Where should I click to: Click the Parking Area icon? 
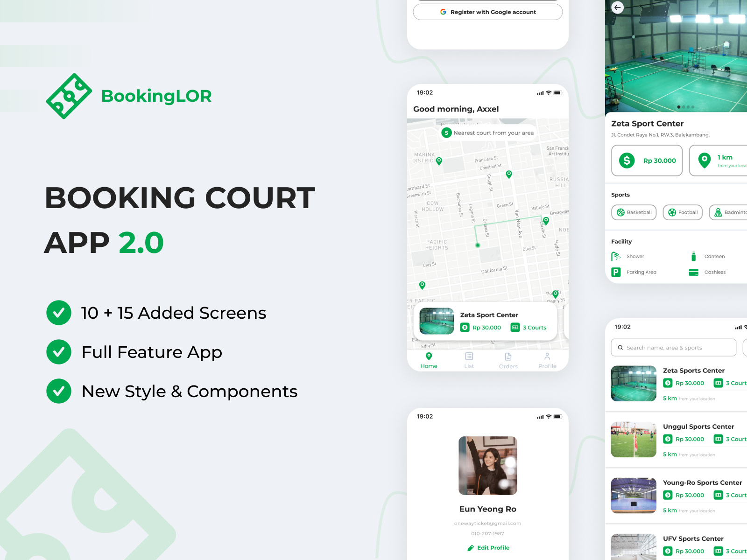click(x=616, y=272)
